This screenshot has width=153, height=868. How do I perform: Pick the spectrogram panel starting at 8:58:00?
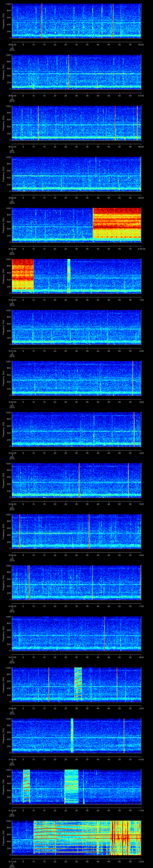tap(76, 174)
